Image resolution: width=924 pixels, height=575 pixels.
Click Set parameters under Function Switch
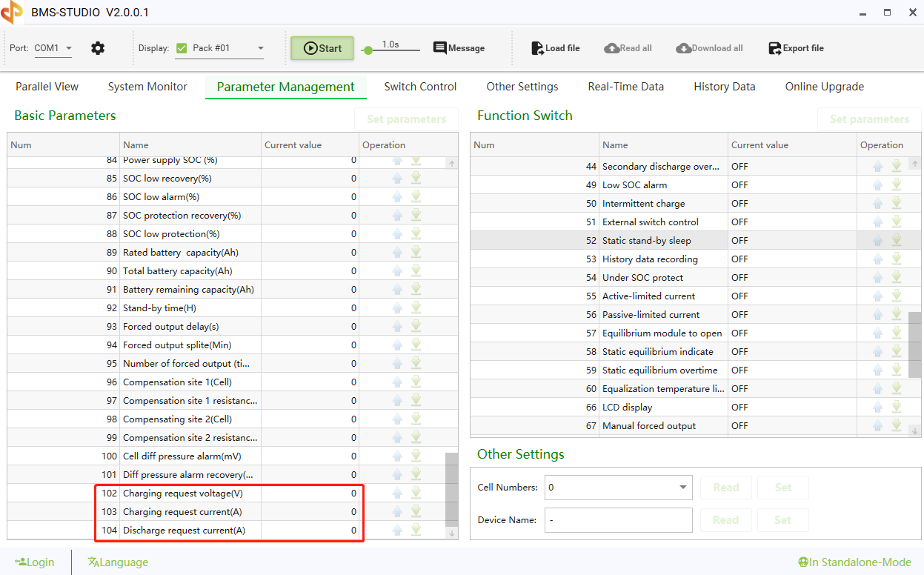click(869, 119)
